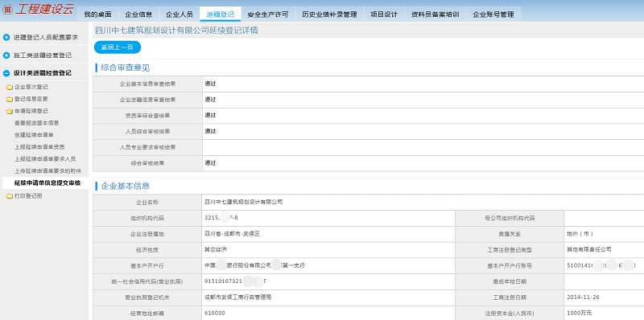Click the postal code value 610000

click(x=215, y=313)
